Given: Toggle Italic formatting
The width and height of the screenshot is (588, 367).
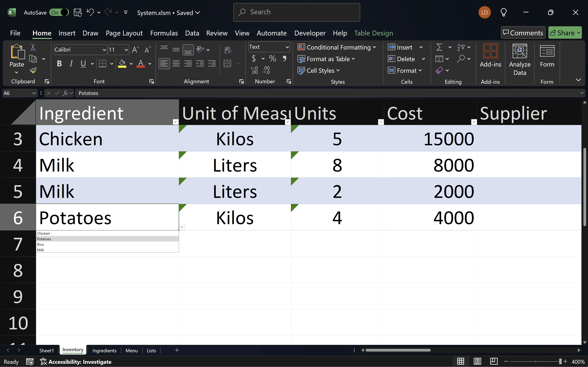Looking at the screenshot, I should tap(71, 64).
